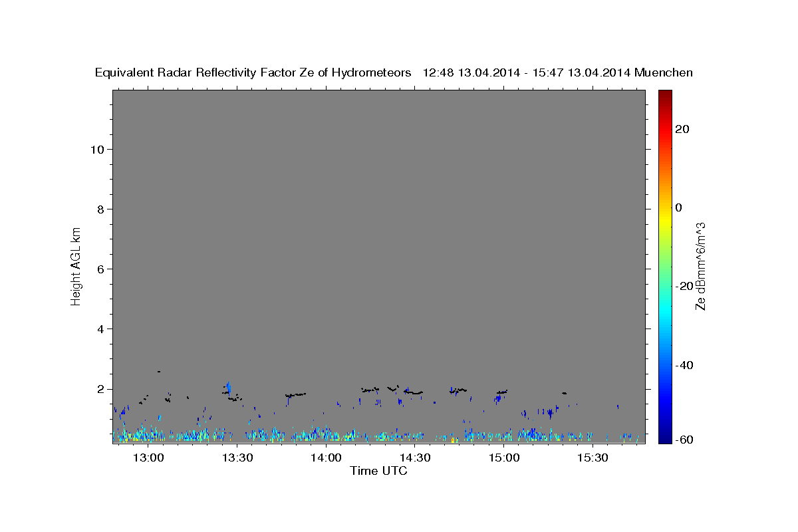Click the Height AGL km axis title
The image size is (798, 532).
76,265
